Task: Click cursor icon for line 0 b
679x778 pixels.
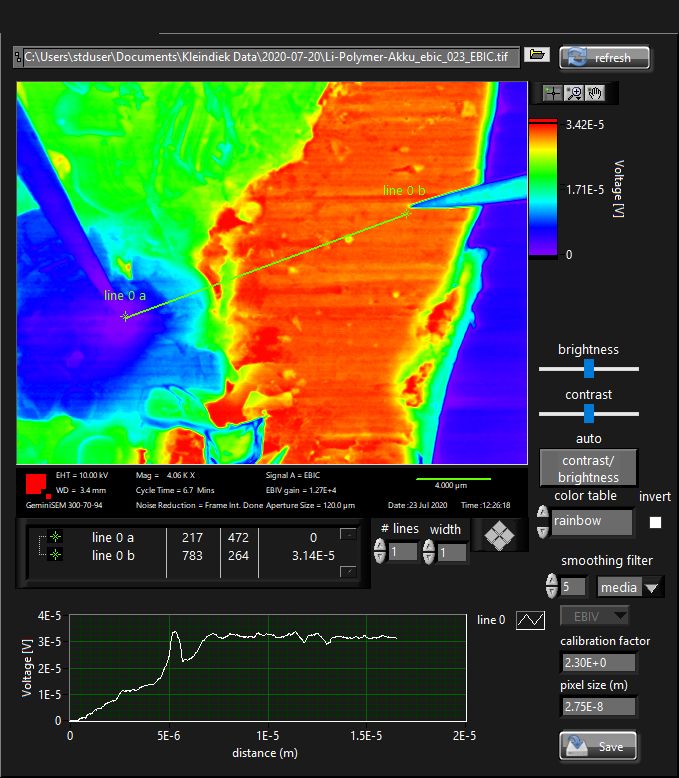Action: pos(56,555)
